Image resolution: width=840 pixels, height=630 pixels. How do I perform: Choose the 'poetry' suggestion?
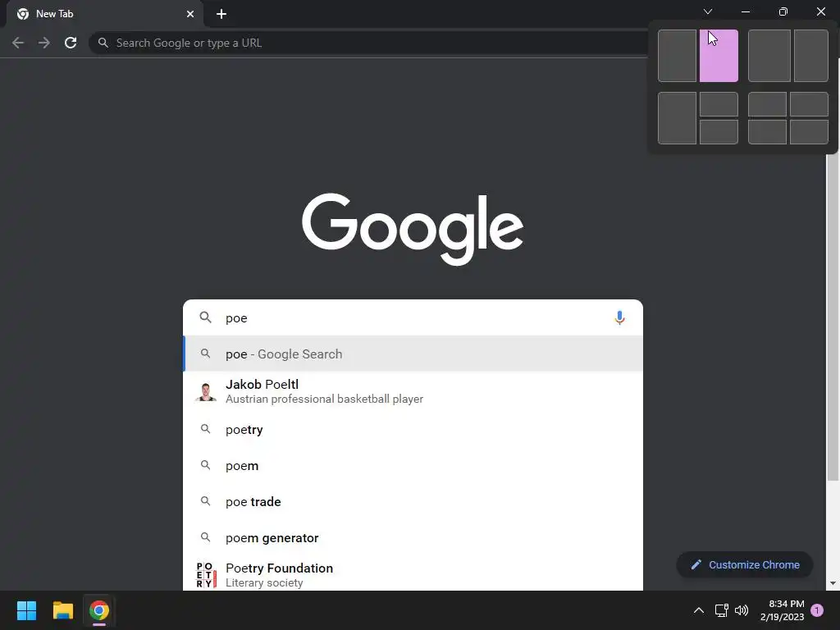click(x=413, y=429)
